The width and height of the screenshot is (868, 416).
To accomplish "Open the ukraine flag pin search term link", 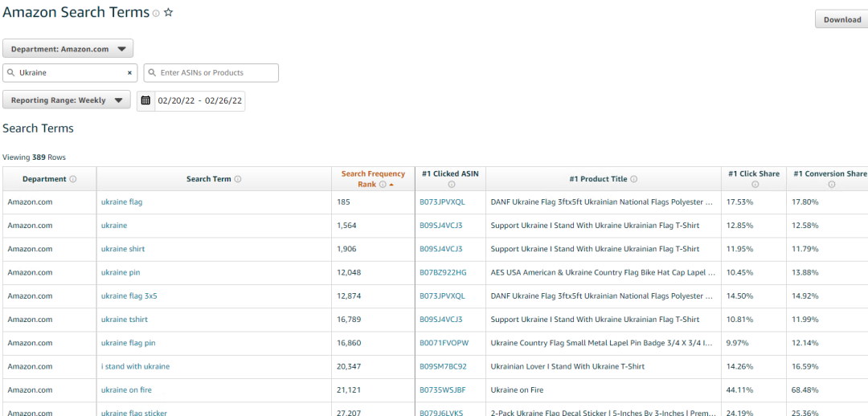I will (129, 343).
